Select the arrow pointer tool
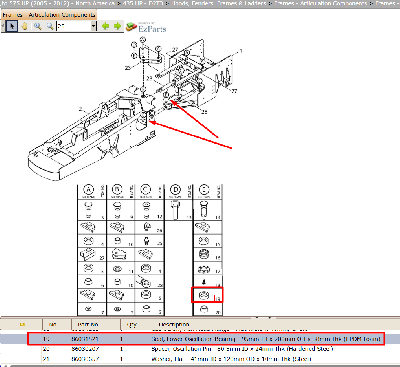 (x=12, y=26)
